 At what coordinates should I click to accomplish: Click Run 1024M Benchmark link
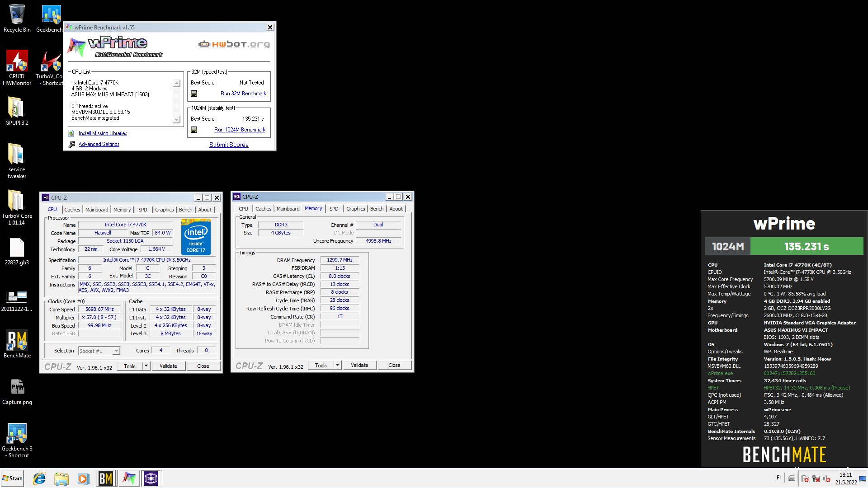click(240, 130)
